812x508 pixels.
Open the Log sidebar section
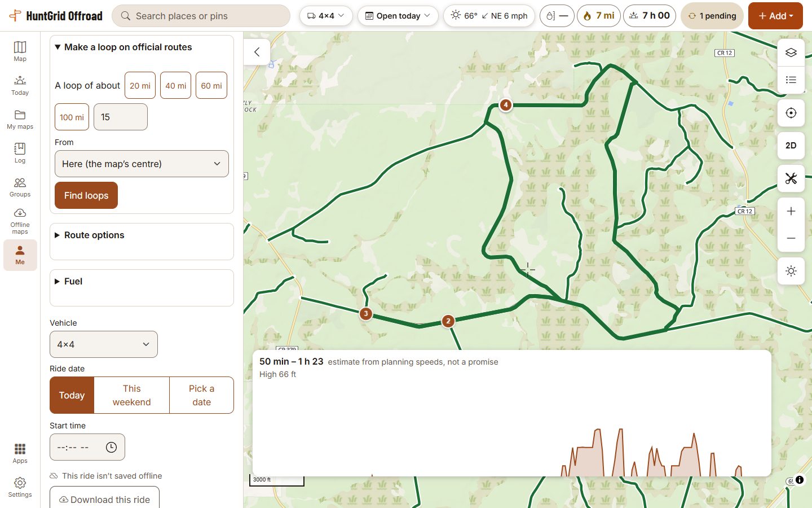click(20, 153)
